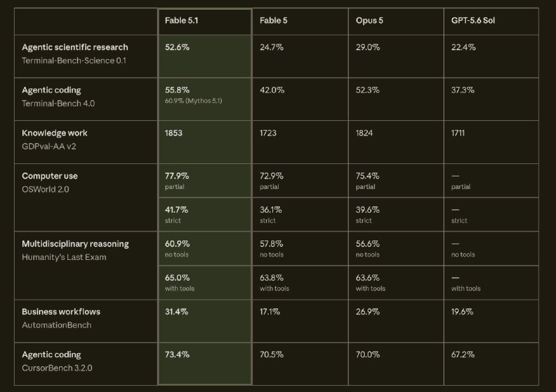Select the 63.8% with tools Fable 5 cell
556x392 pixels.
click(x=275, y=283)
